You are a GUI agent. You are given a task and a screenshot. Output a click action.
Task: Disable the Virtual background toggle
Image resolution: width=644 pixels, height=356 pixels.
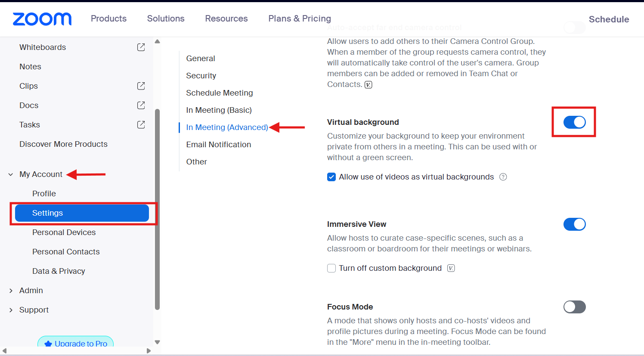[x=574, y=122]
